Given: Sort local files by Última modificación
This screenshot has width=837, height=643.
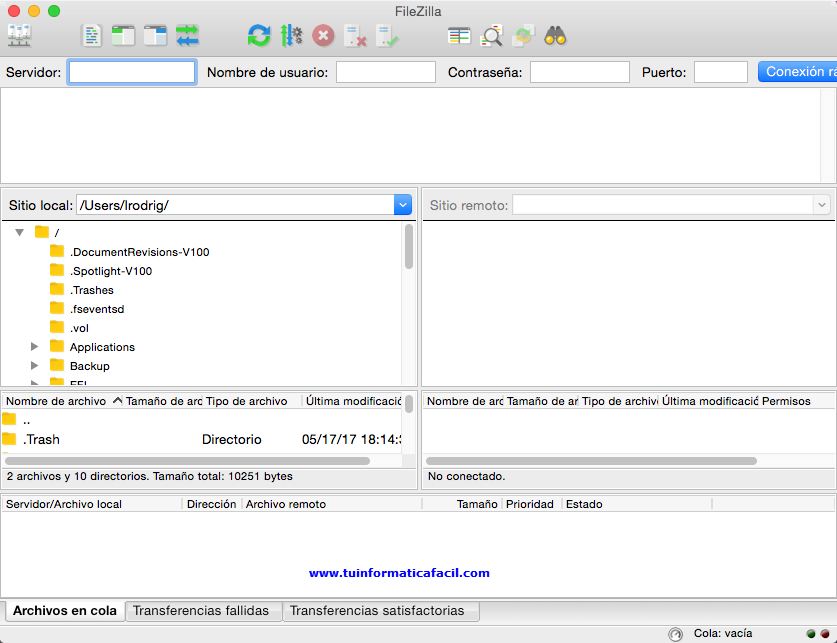Looking at the screenshot, I should pos(353,401).
